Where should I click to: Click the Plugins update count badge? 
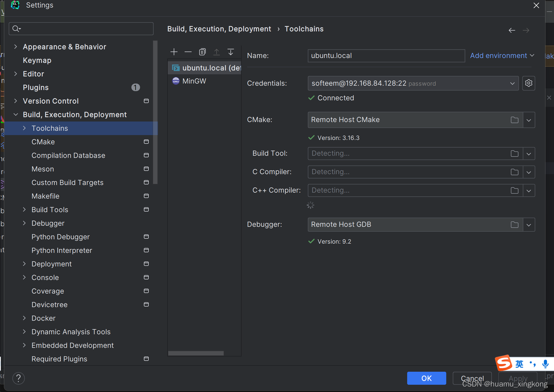coord(135,87)
